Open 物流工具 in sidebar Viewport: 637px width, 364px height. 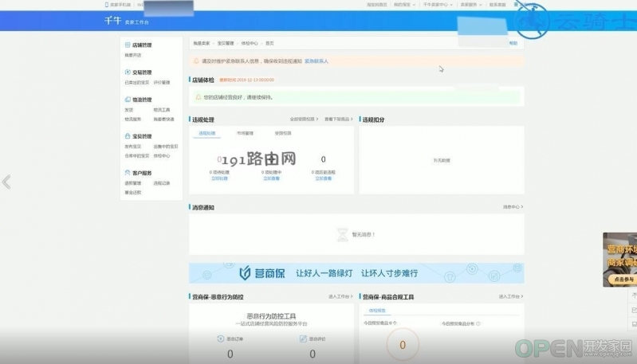162,110
